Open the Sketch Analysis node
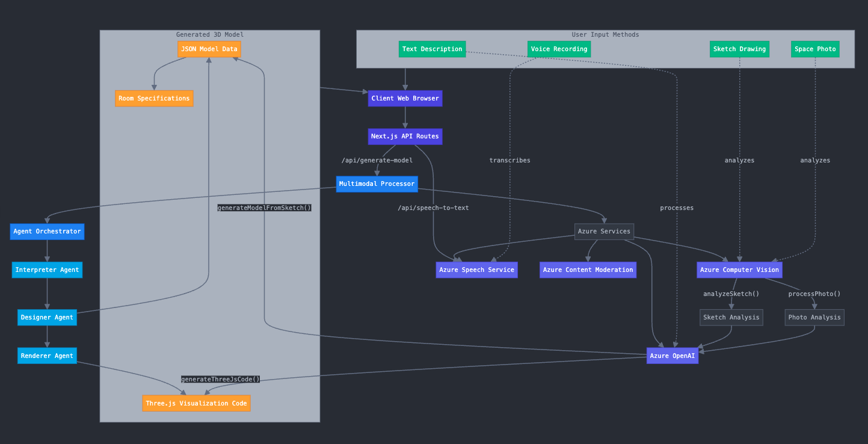 click(x=731, y=317)
